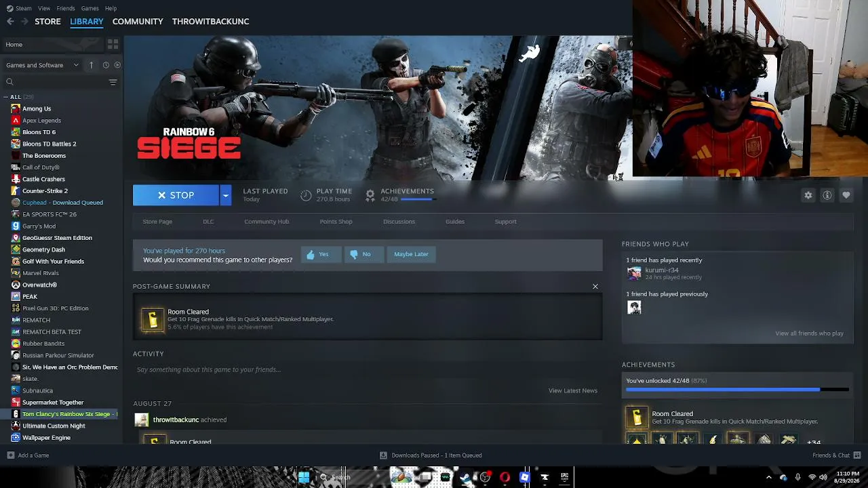
Task: Open the Guides link
Action: (455, 222)
